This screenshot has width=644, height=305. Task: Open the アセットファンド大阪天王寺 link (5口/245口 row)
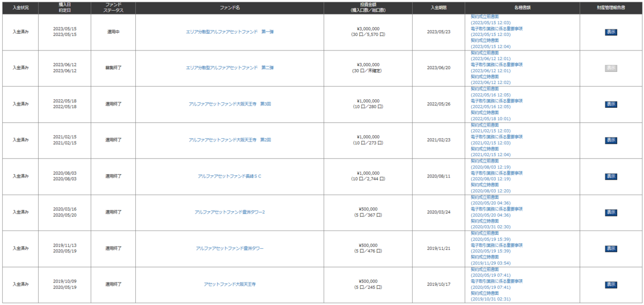pyautogui.click(x=230, y=285)
